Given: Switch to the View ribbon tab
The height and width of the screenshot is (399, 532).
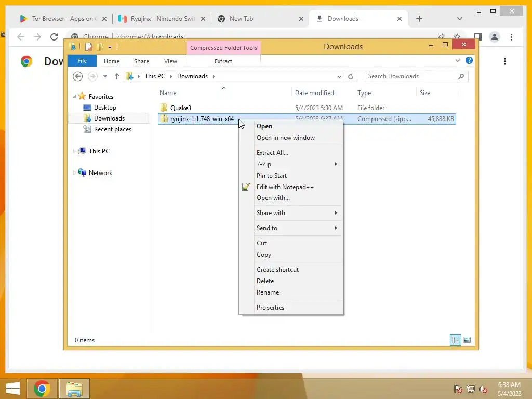Looking at the screenshot, I should pyautogui.click(x=170, y=61).
